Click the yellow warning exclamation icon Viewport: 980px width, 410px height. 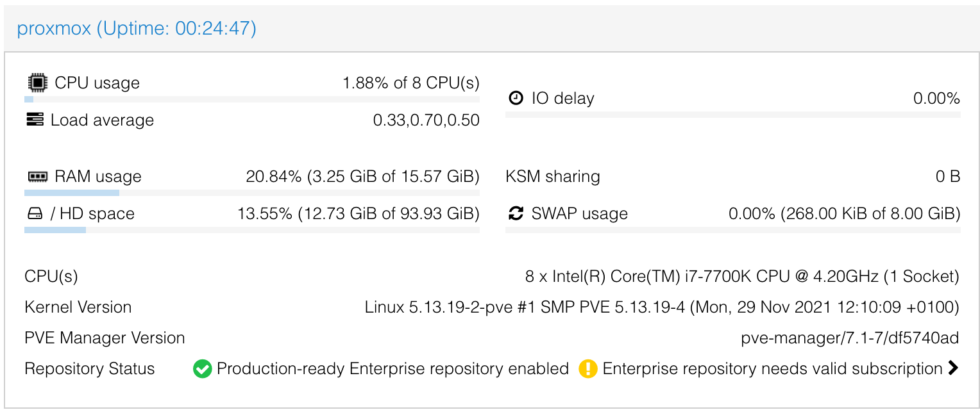click(x=588, y=369)
